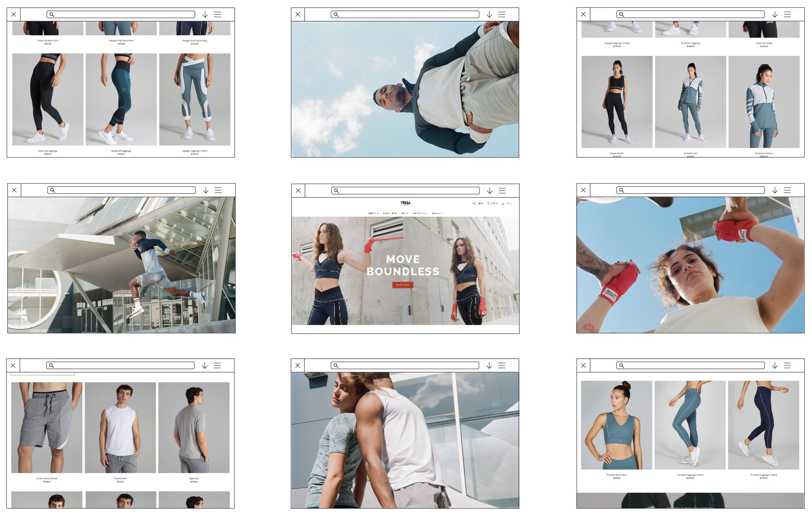The image size is (812, 514).
Task: Click download arrow in Dash Bra window
Action: coord(775,366)
